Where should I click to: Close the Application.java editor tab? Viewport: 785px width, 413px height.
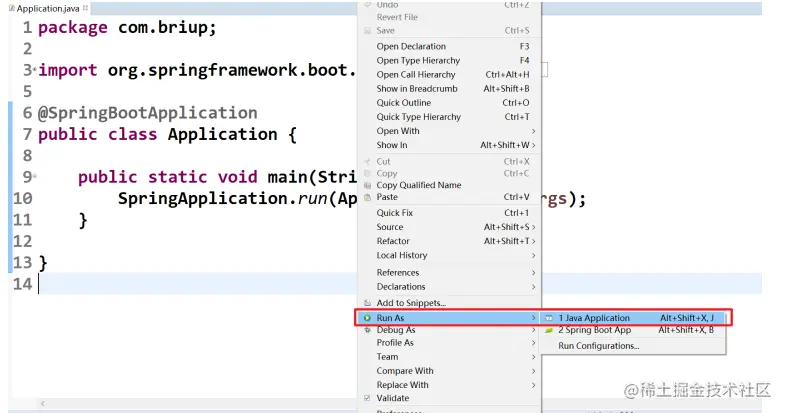click(85, 8)
